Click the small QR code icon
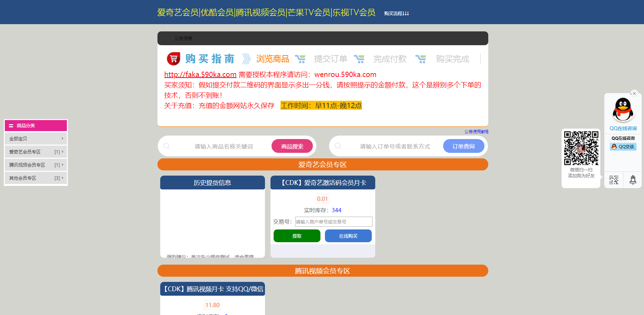The height and width of the screenshot is (315, 644). tap(614, 180)
